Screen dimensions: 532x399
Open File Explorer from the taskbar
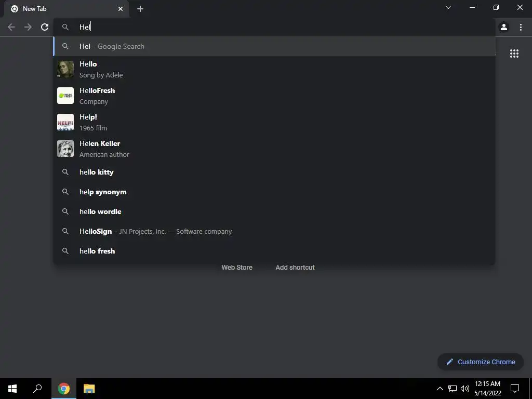(x=89, y=389)
